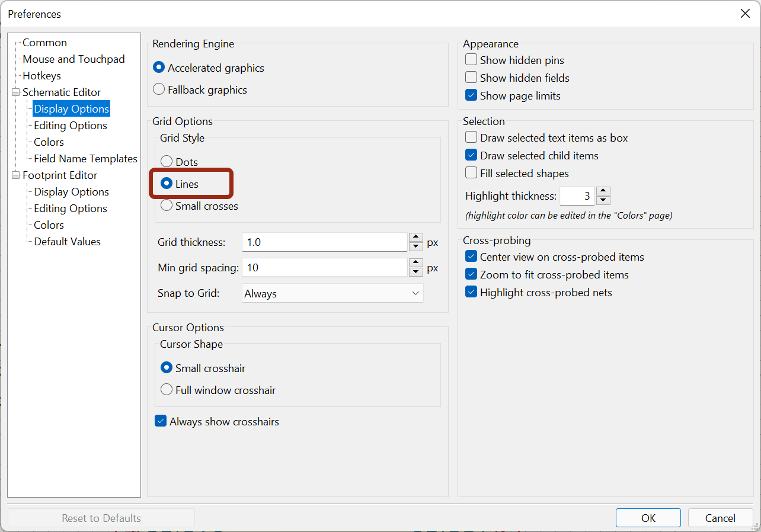This screenshot has width=761, height=532.
Task: Decrease the Grid thickness value
Action: tap(416, 246)
